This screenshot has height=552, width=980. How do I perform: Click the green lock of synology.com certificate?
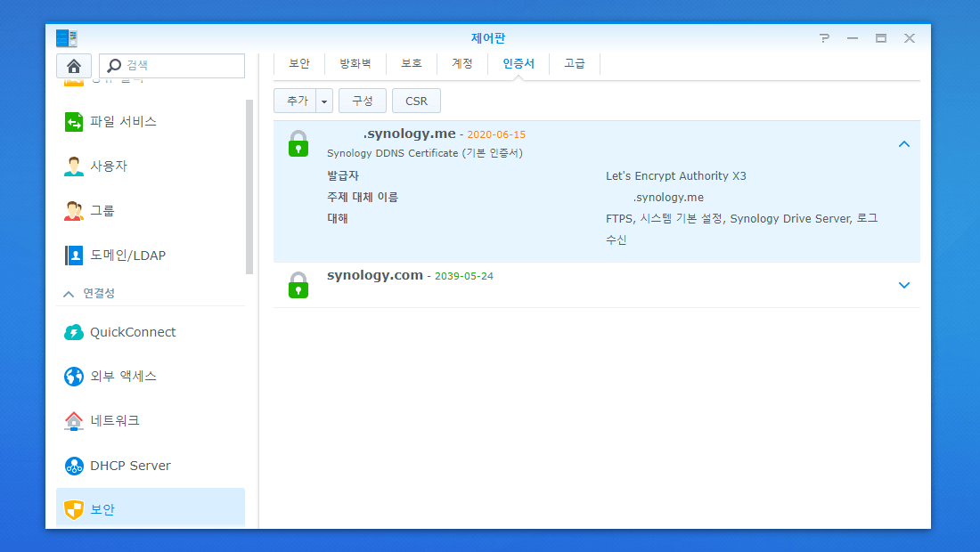pos(298,285)
